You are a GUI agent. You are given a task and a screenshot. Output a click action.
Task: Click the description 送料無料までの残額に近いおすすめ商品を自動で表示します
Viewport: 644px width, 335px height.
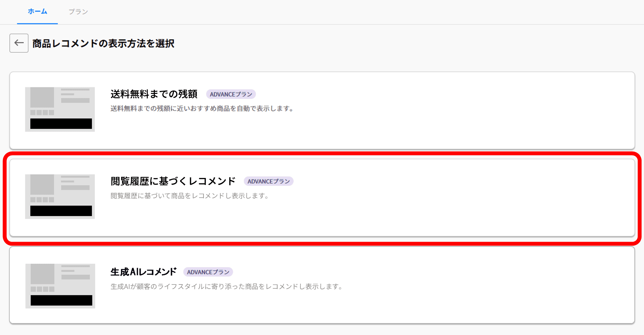[202, 109]
